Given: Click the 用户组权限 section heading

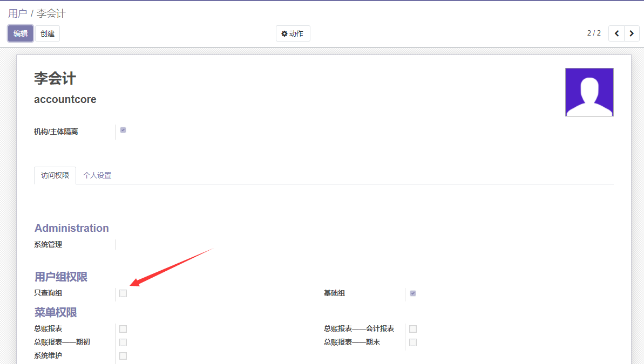Looking at the screenshot, I should click(x=61, y=277).
